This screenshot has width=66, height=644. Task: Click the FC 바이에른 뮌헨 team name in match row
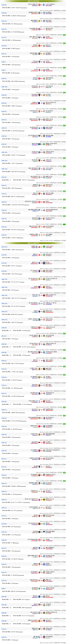[34, 29]
